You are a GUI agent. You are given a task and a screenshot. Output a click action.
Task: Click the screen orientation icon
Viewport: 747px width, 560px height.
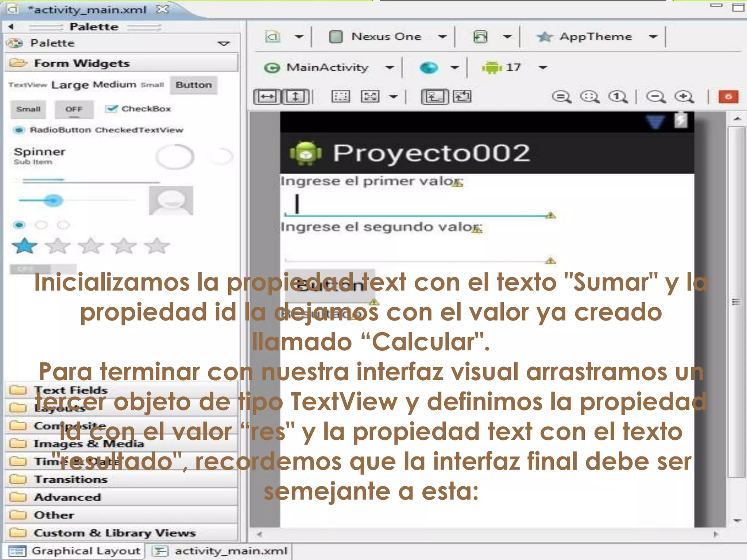tap(480, 36)
